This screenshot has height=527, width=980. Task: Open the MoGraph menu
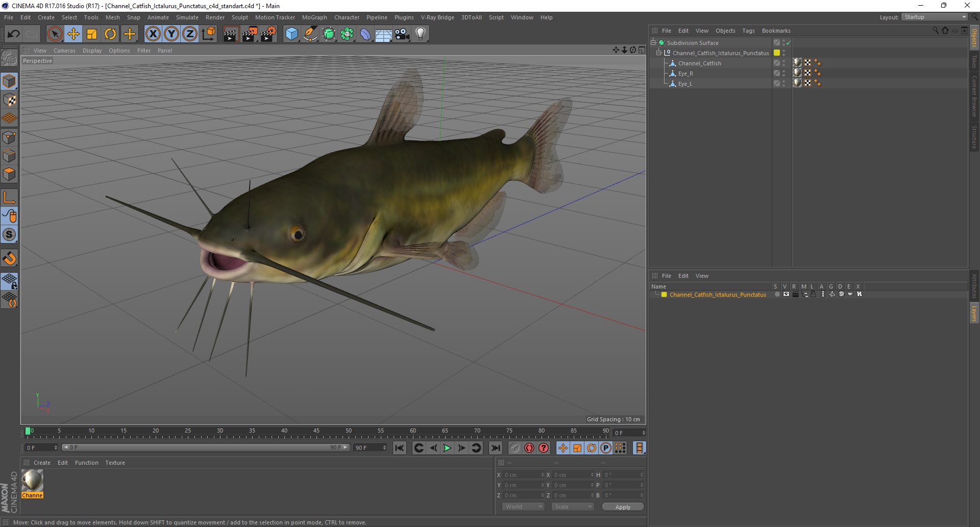coord(314,17)
